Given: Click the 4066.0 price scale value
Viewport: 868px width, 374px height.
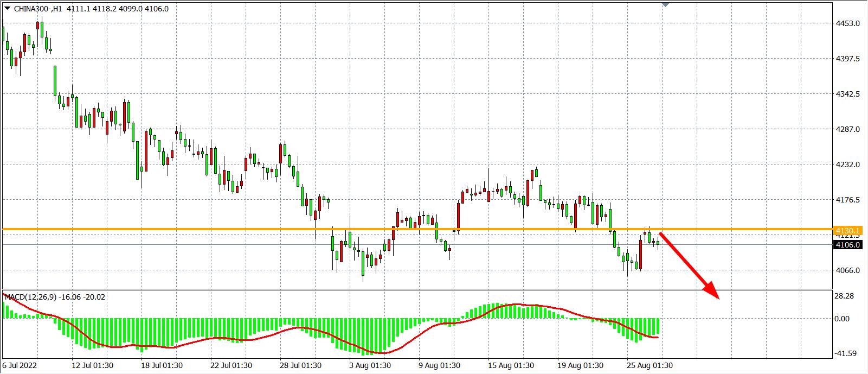Looking at the screenshot, I should [x=848, y=270].
